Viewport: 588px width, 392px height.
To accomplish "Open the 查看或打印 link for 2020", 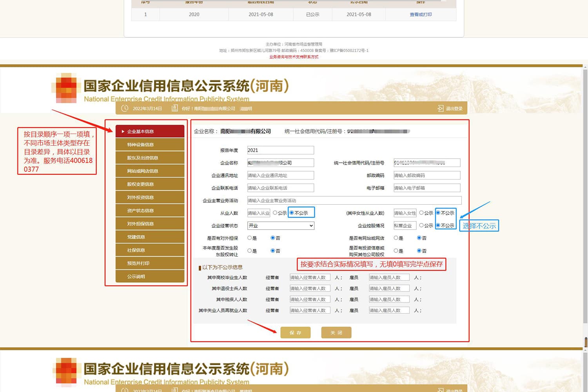I will (421, 15).
